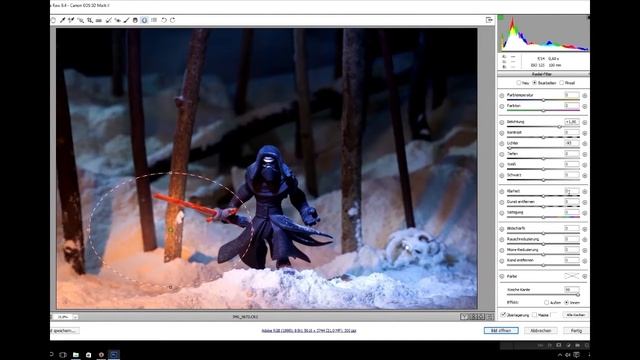Set effect to Innen

pyautogui.click(x=567, y=302)
